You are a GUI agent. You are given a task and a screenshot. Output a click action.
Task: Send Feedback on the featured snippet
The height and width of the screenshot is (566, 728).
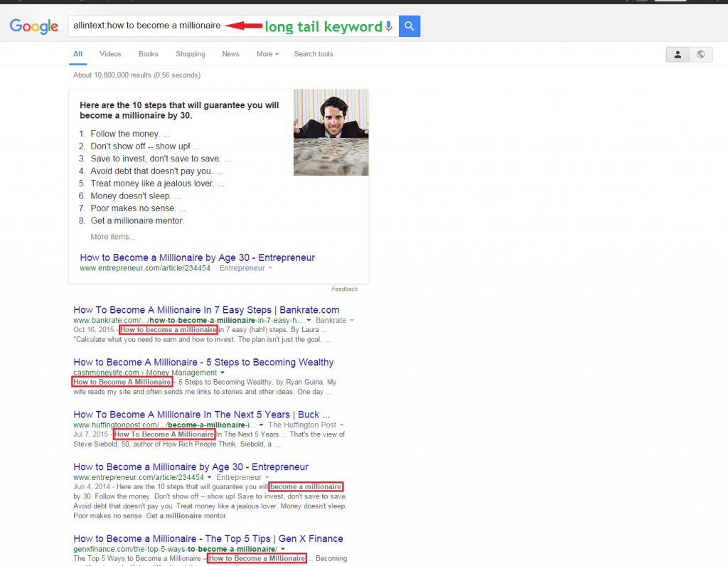(344, 289)
